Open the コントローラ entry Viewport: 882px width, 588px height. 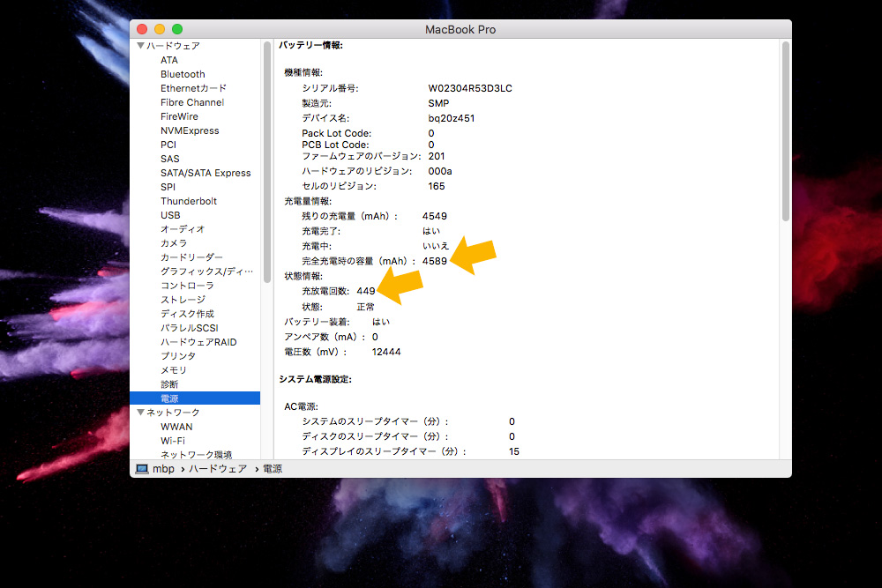click(187, 285)
